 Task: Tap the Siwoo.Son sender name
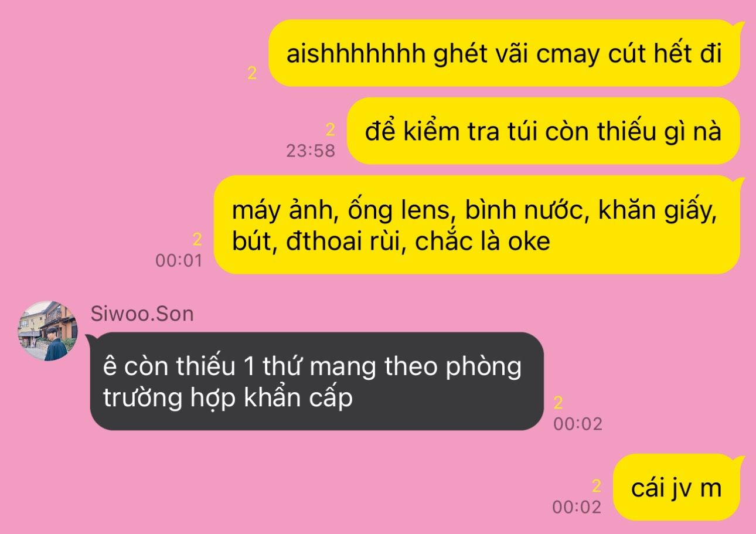(142, 314)
